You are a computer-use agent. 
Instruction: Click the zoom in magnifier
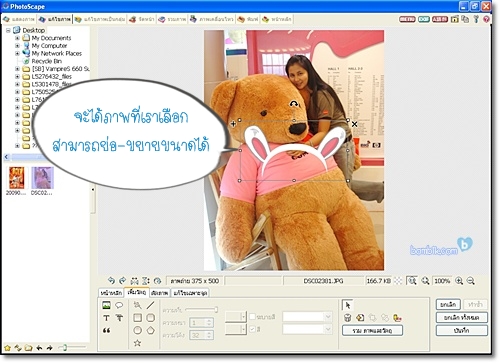coord(459,281)
